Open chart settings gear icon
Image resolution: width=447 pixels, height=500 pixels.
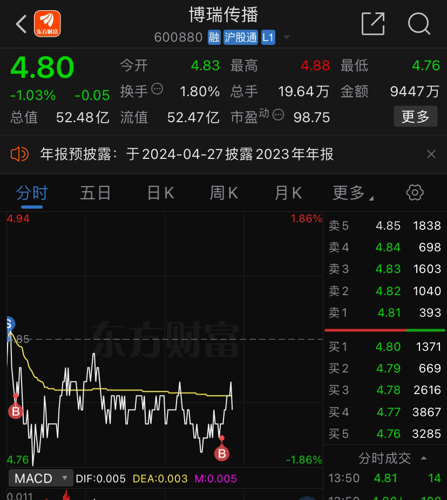click(415, 192)
